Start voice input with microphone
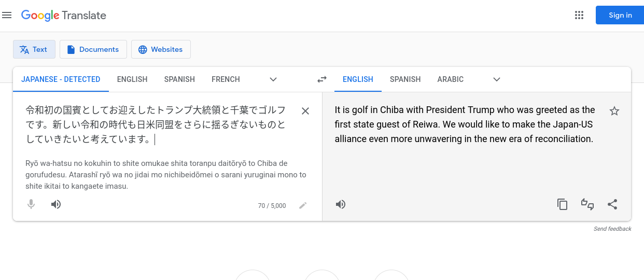This screenshot has width=644, height=280. (31, 204)
